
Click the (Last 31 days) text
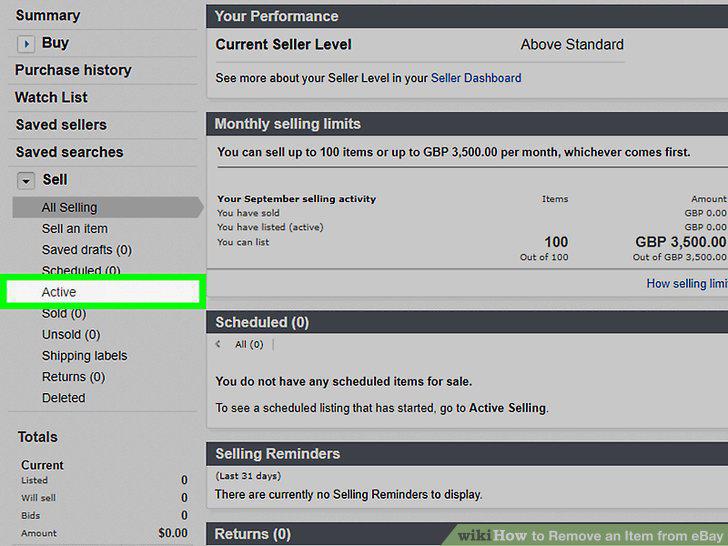point(248,476)
